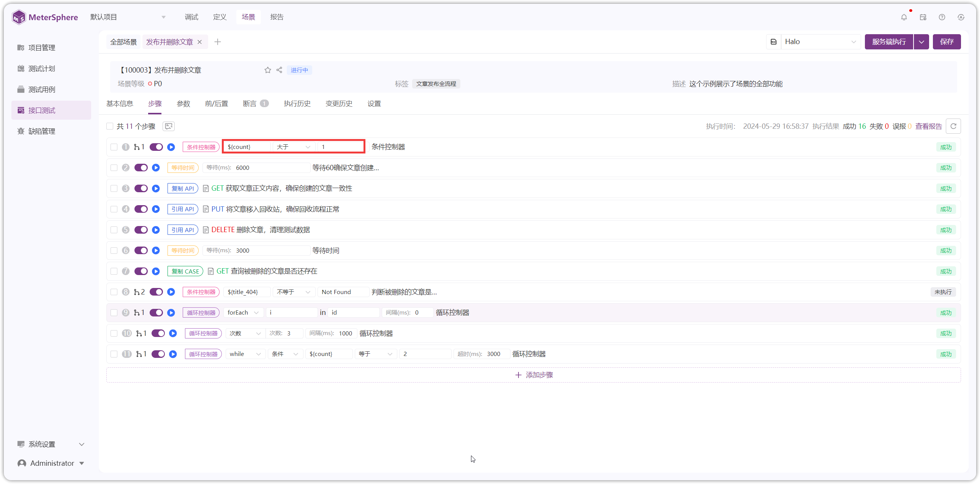
Task: Click the environment icon left of Halo
Action: coord(773,42)
